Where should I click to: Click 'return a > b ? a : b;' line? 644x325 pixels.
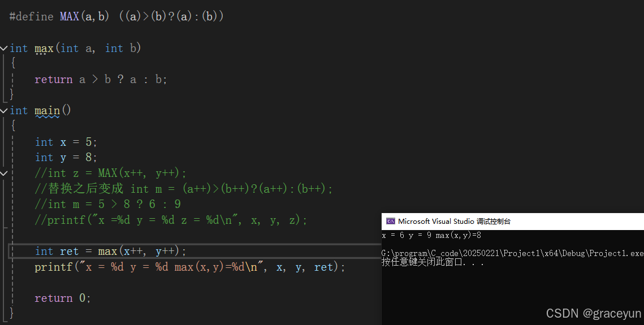pyautogui.click(x=101, y=80)
